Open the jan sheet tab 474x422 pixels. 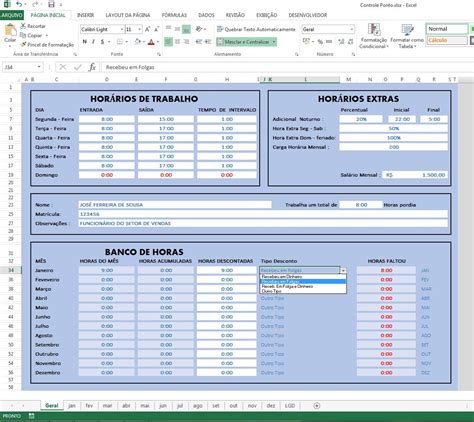click(72, 406)
